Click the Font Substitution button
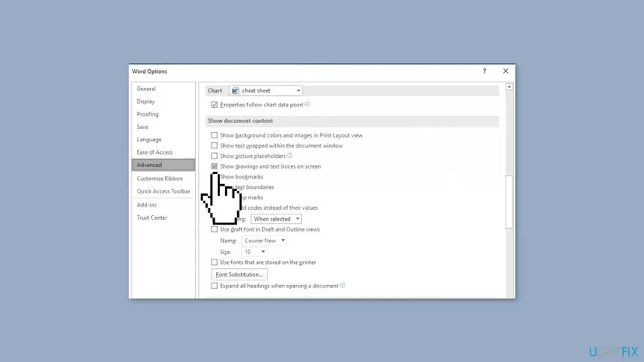Viewport: 644px width, 362px height. point(240,274)
